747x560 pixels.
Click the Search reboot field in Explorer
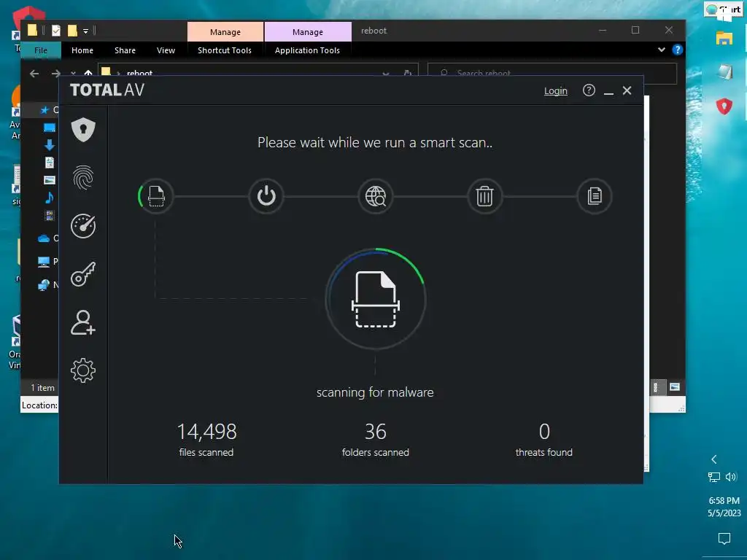pyautogui.click(x=552, y=74)
